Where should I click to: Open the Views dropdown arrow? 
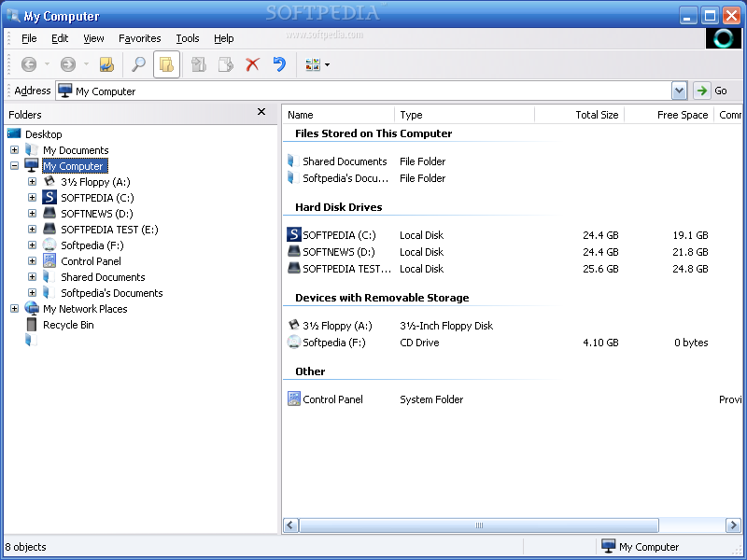(328, 64)
